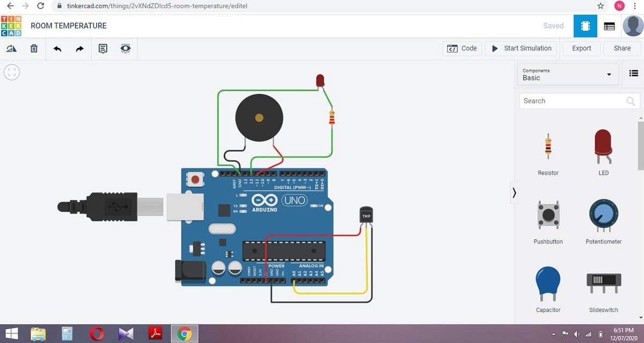
Task: Select the Rotate tool
Action: click(11, 48)
